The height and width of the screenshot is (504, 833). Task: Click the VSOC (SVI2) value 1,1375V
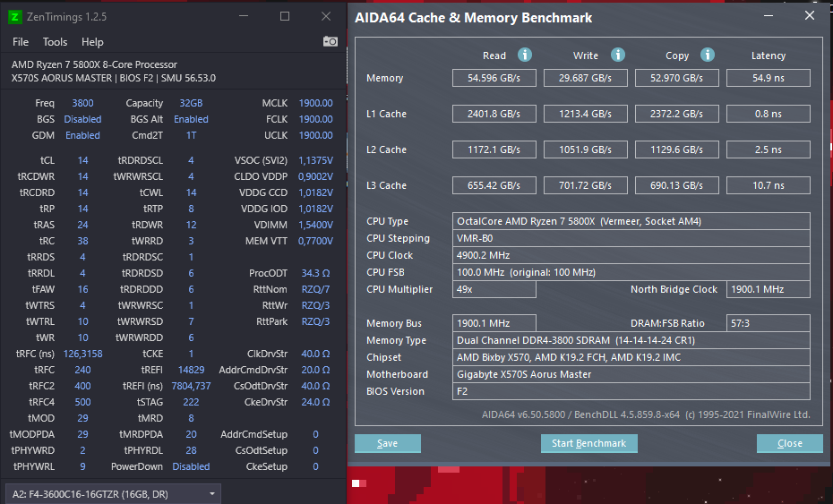coord(315,160)
